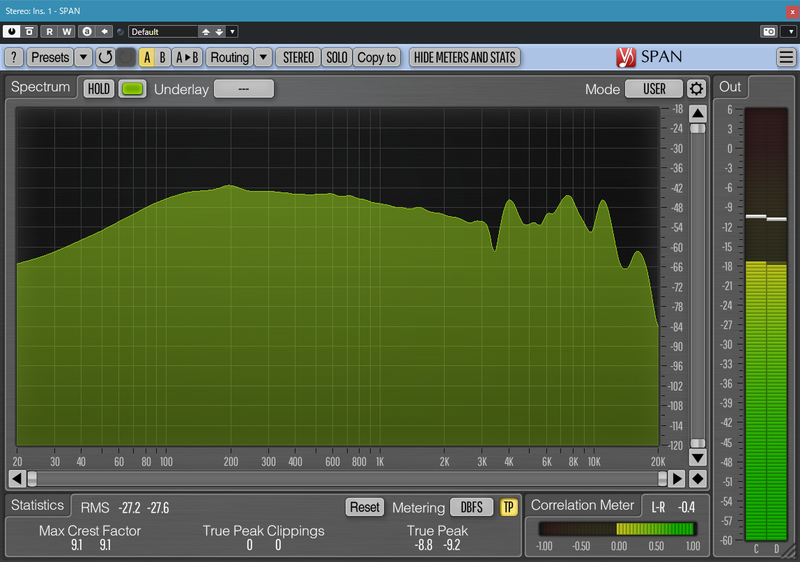The height and width of the screenshot is (562, 800).
Task: Click the upper handle of vertical range slider
Action: pos(697,129)
